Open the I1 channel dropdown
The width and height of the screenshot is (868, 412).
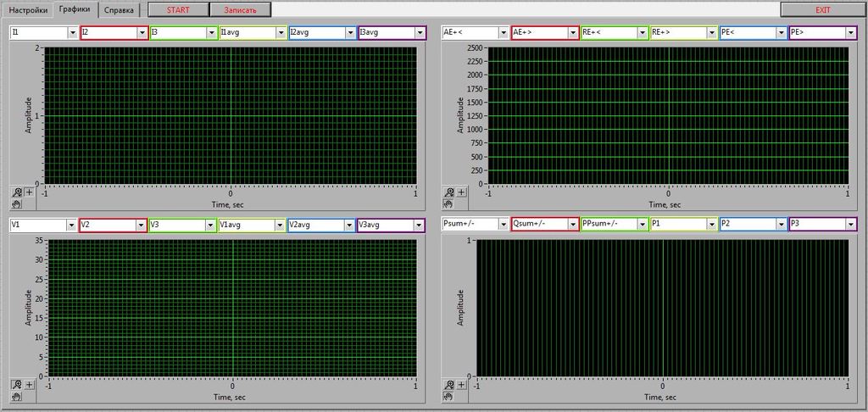[44, 33]
